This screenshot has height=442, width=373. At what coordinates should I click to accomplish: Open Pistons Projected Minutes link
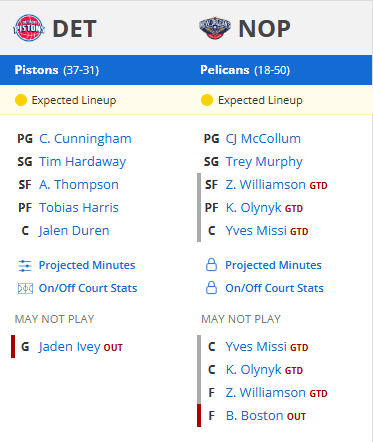pos(87,265)
